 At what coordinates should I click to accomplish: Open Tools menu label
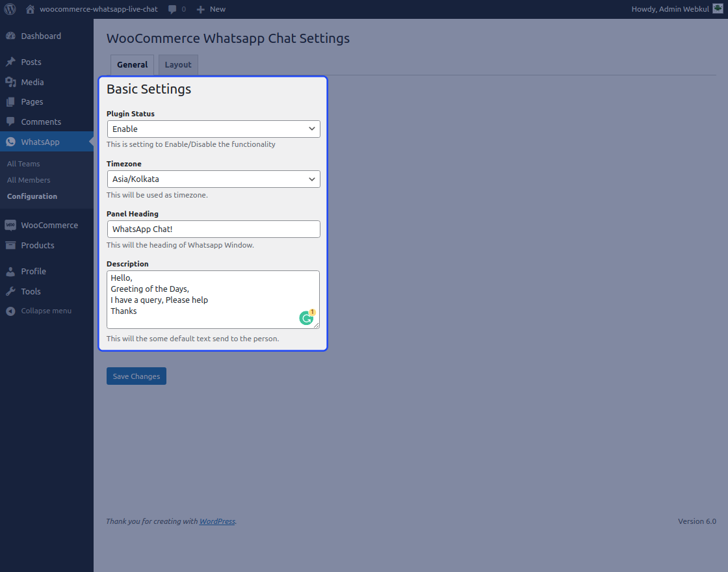point(31,292)
